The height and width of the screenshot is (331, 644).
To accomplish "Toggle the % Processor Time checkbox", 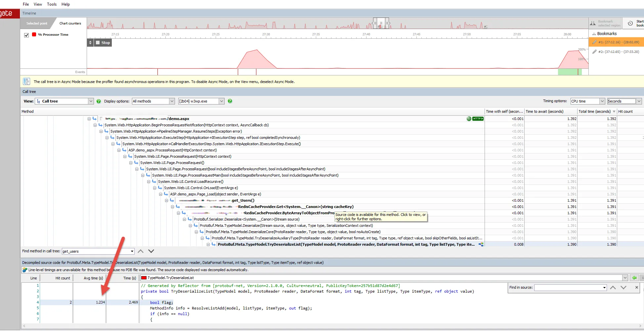I will point(26,35).
